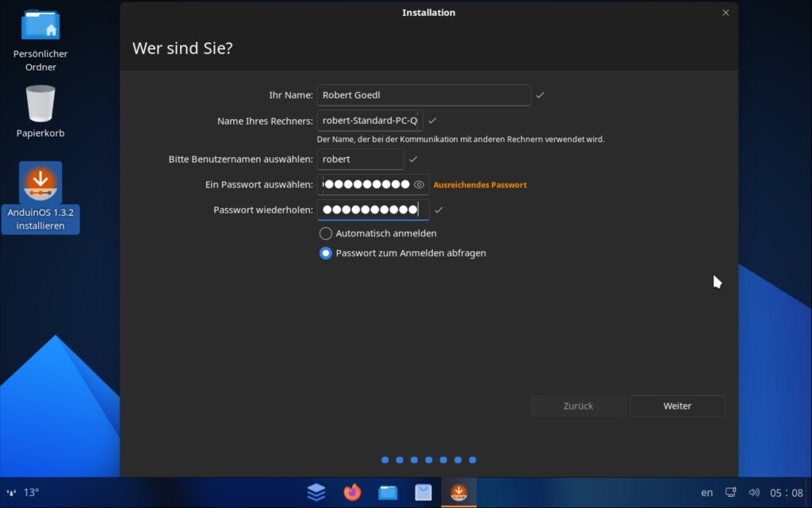The height and width of the screenshot is (508, 812).
Task: Open the weather widget showing 13°
Action: 23,492
